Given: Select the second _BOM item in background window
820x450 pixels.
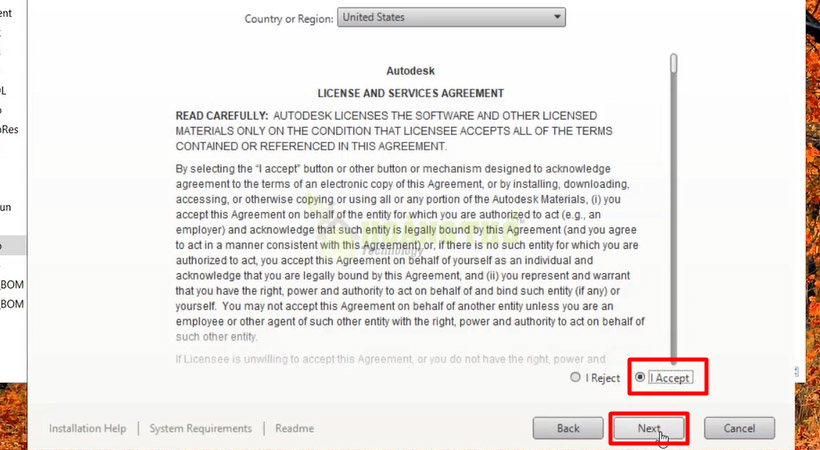Looking at the screenshot, I should tap(12, 304).
